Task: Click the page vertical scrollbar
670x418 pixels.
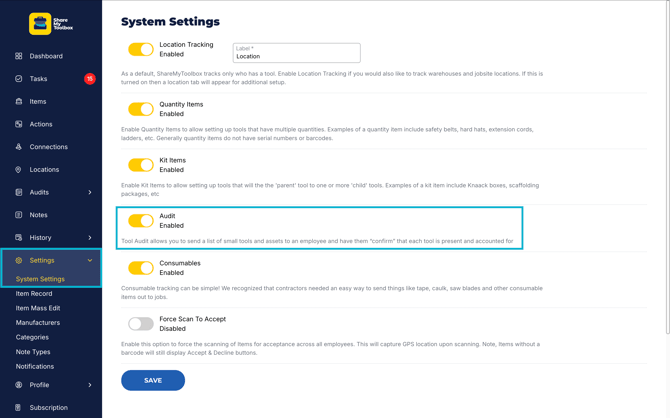Action: [667, 167]
